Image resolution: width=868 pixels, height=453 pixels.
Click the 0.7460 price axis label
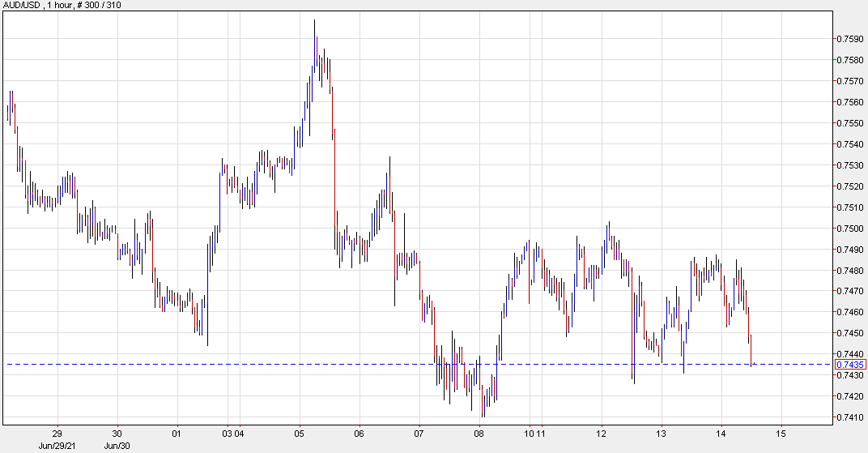850,312
